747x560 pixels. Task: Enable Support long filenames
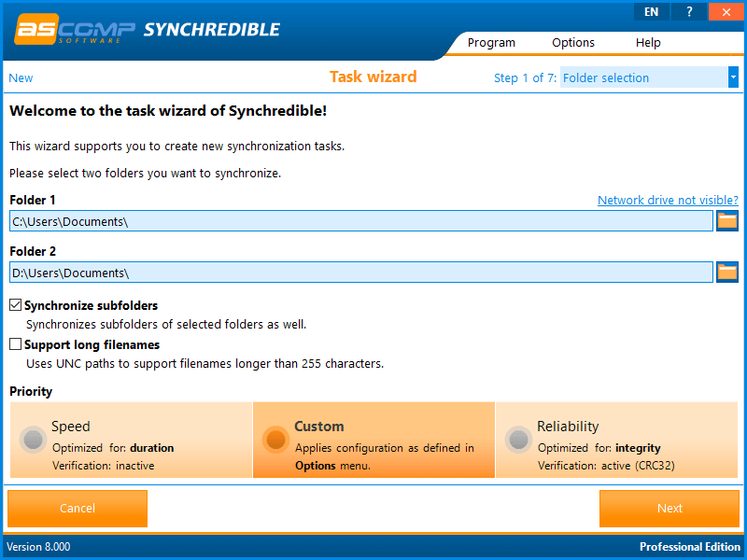point(15,344)
